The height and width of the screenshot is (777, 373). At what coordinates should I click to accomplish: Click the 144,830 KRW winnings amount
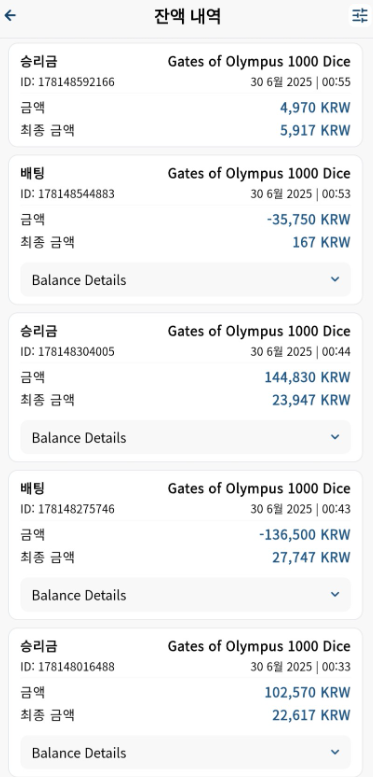(307, 377)
